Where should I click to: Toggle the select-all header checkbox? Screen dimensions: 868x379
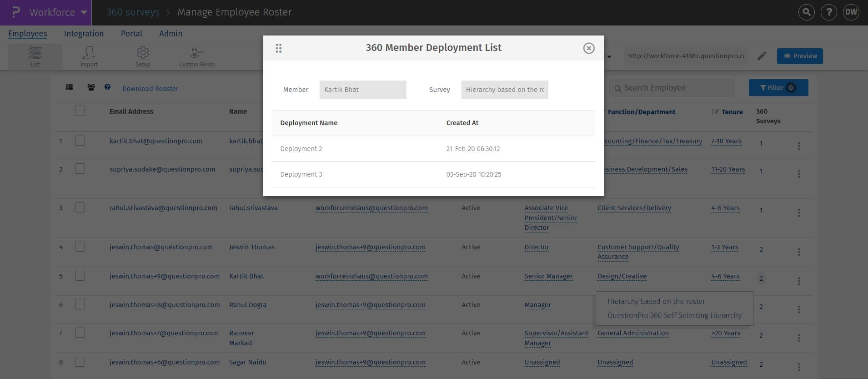[x=80, y=111]
